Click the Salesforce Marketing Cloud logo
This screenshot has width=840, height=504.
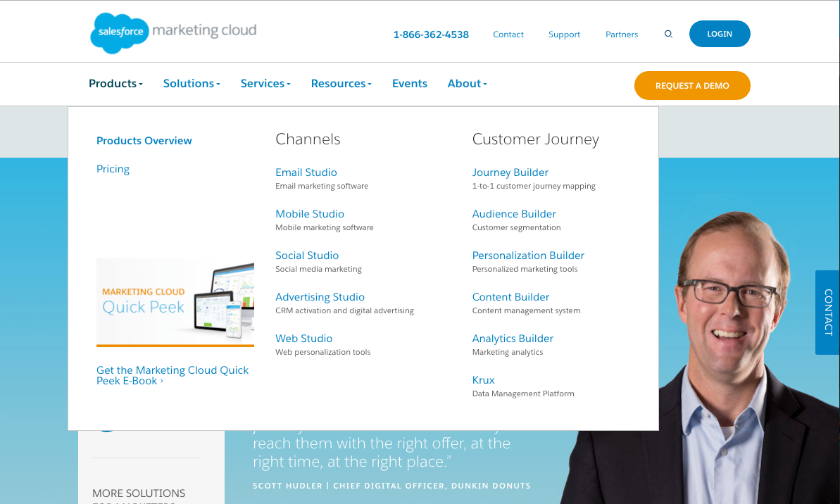point(173,32)
